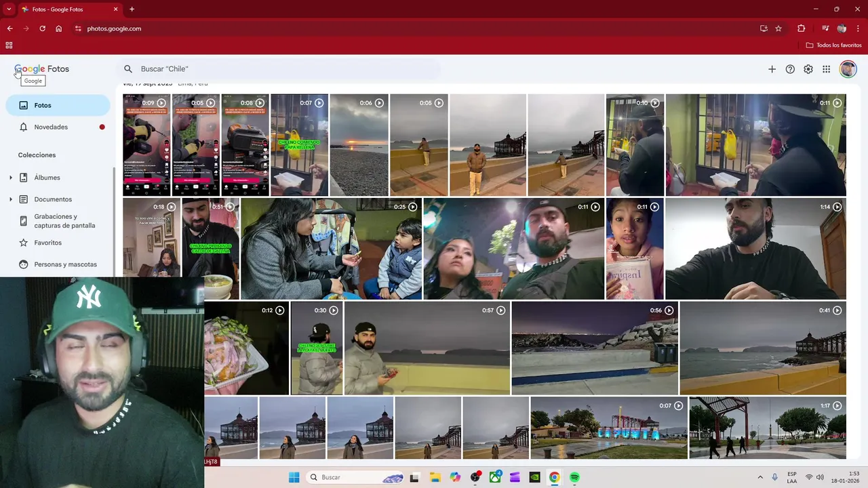
Task: Show hidden system tray icons
Action: (x=760, y=477)
